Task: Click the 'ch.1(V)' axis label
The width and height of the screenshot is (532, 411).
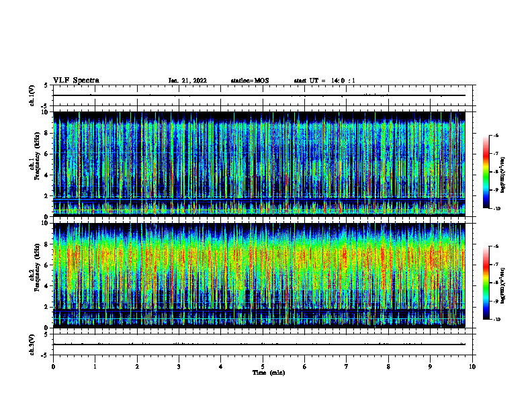Action: pyautogui.click(x=32, y=95)
